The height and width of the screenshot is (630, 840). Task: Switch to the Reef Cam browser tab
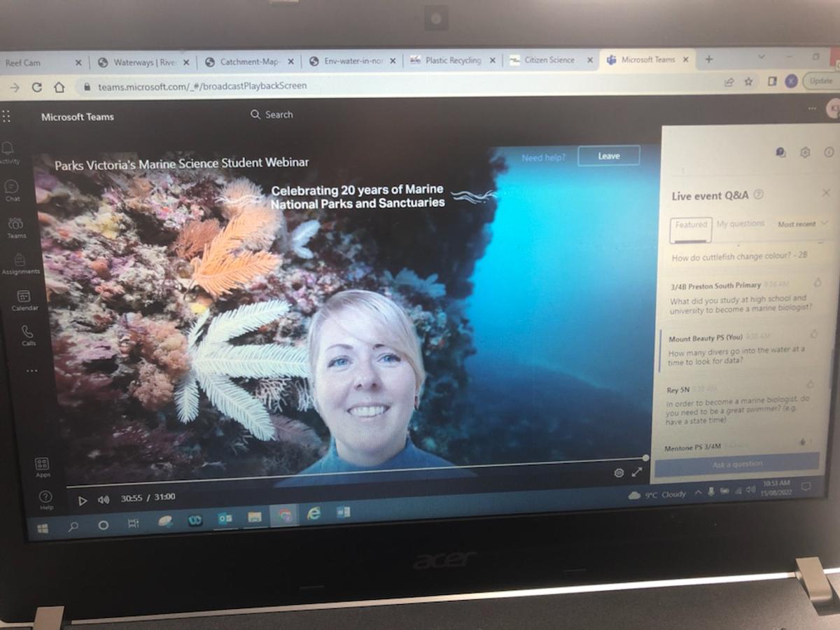coord(42,63)
